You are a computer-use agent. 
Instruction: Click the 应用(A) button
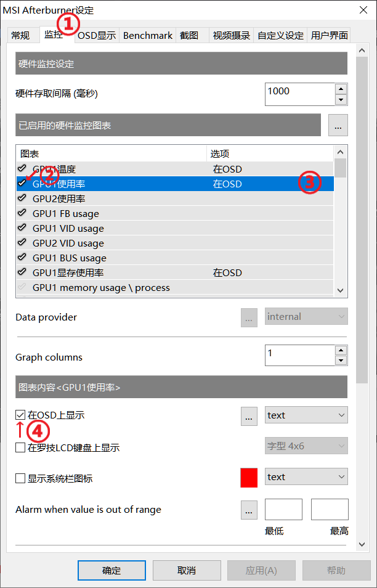coord(261,570)
